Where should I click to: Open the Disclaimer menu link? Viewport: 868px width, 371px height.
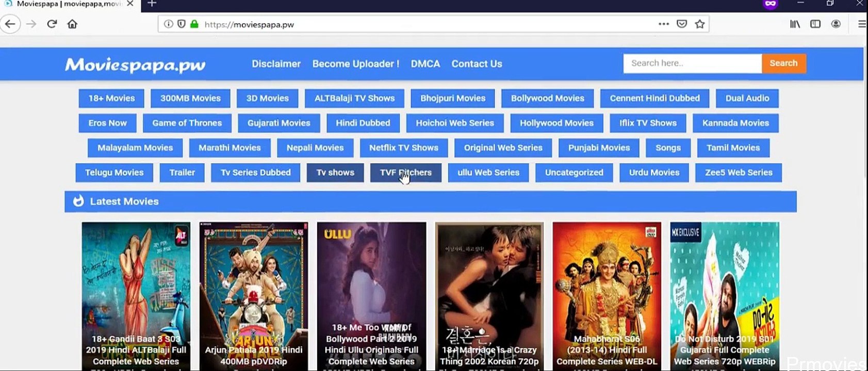coord(276,64)
